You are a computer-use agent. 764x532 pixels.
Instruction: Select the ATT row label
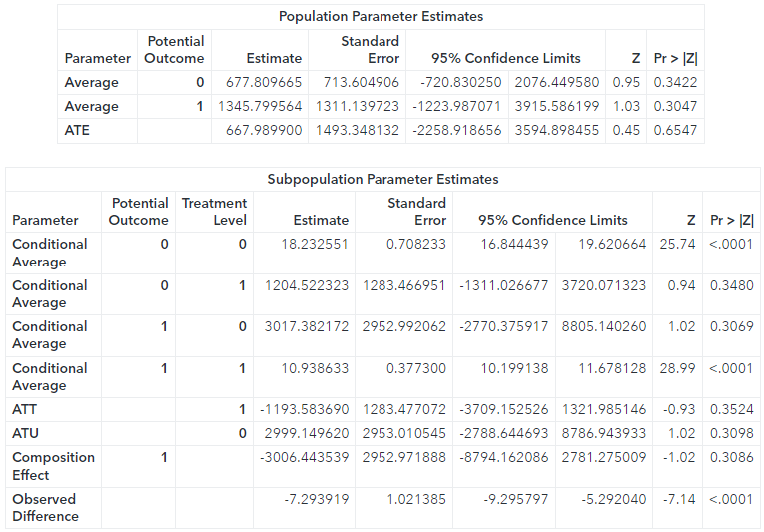(x=25, y=409)
